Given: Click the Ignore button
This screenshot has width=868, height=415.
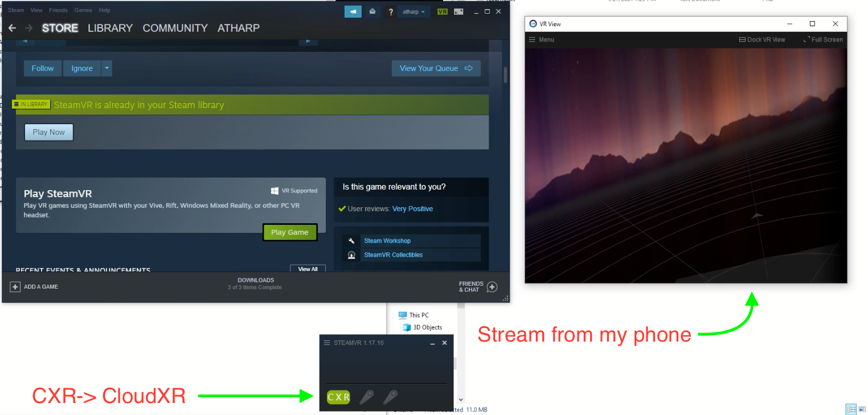Looking at the screenshot, I should (x=82, y=68).
